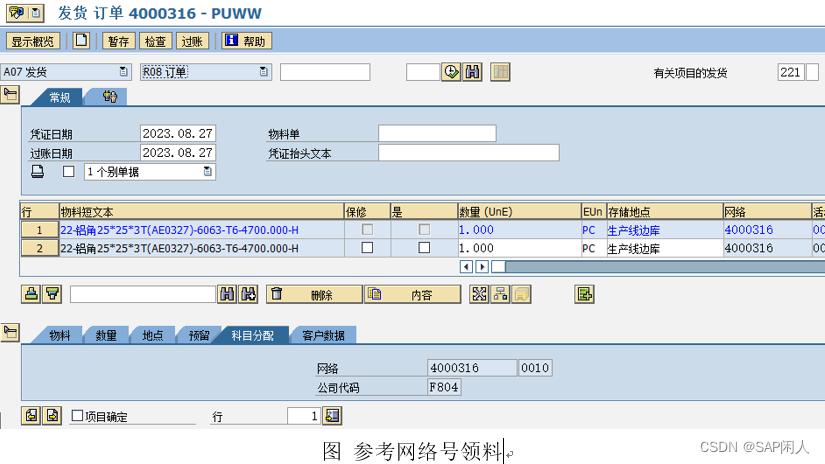The width and height of the screenshot is (825, 464).
Task: Click the 生产线边库 cell in row 2
Action: coord(665,248)
